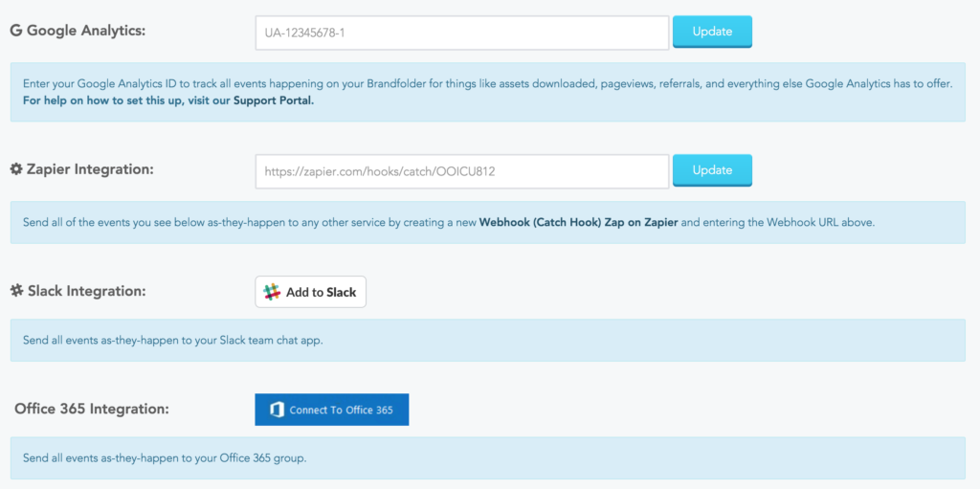Click the Slack hashtag logo icon

[272, 292]
